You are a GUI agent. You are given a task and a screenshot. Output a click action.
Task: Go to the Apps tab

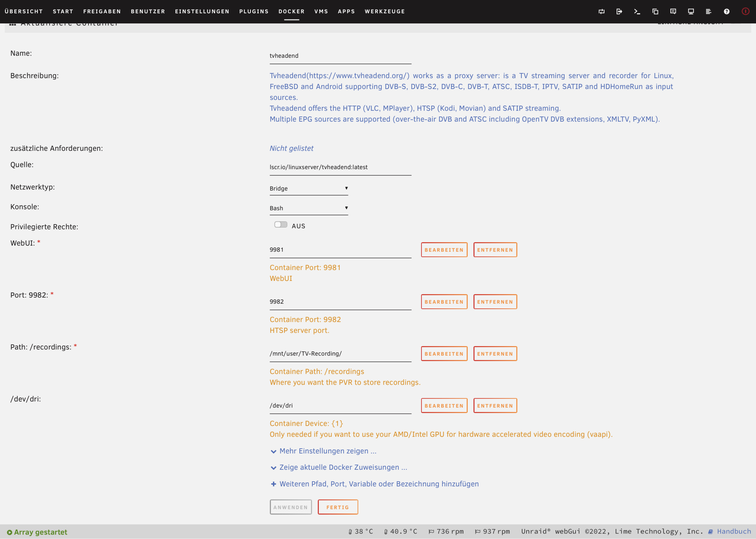tap(346, 12)
